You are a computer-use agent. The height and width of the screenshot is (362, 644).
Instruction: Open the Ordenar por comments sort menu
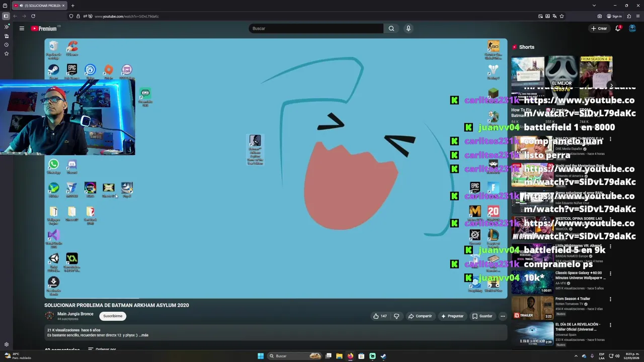point(102,349)
